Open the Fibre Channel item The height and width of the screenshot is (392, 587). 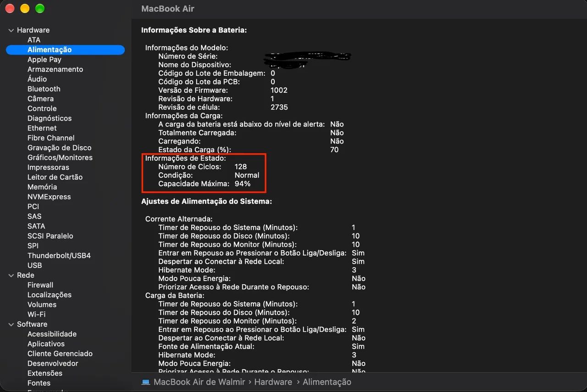[51, 138]
